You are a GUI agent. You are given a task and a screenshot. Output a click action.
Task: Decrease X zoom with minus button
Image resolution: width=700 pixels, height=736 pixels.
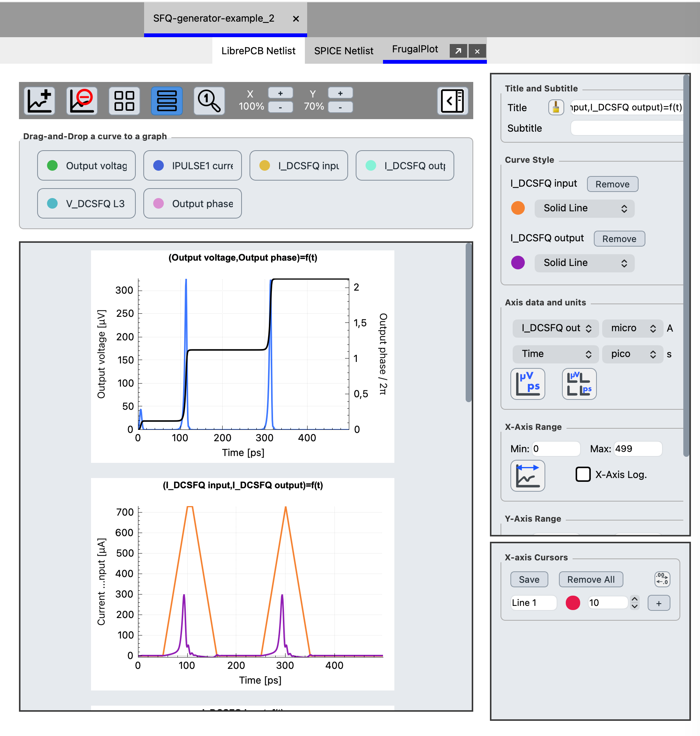pos(281,108)
